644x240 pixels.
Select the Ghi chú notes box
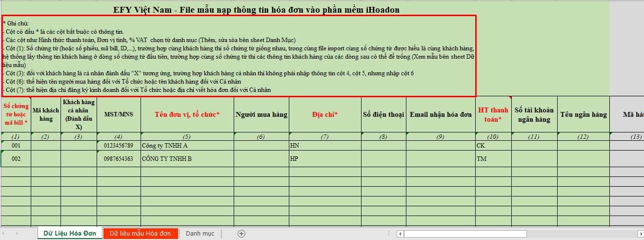click(239, 56)
